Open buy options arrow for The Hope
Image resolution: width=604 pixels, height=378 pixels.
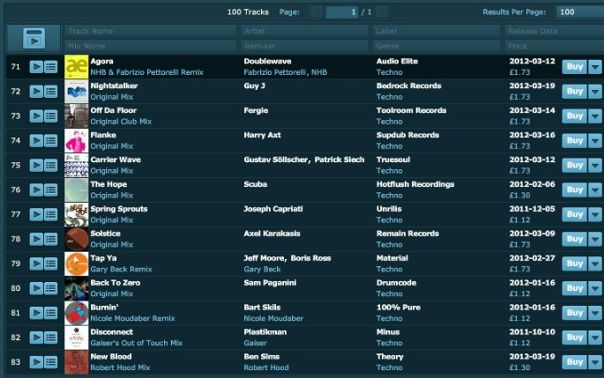point(595,190)
